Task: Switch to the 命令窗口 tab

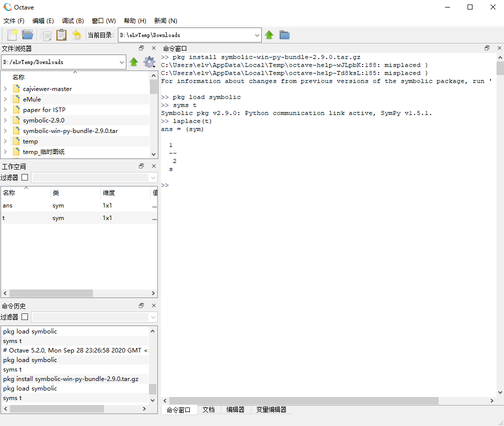Action: 179,410
